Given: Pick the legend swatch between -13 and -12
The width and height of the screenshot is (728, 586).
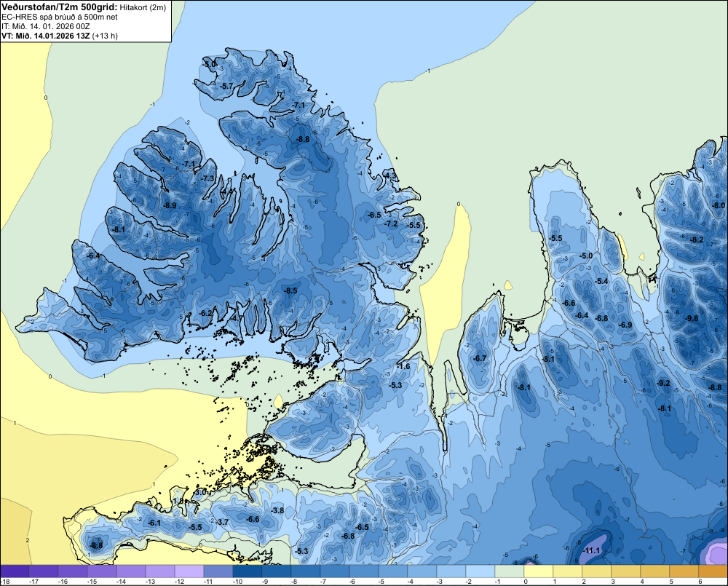Looking at the screenshot, I should pyautogui.click(x=160, y=571).
